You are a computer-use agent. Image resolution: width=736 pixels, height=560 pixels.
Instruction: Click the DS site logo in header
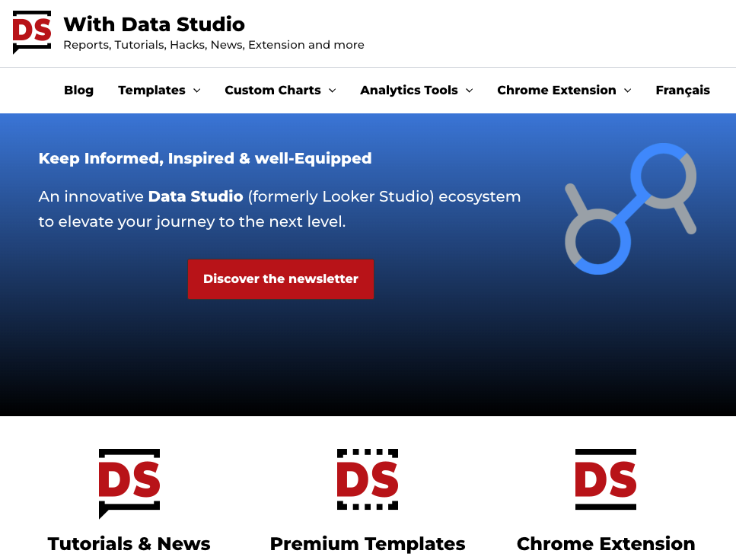pos(32,32)
